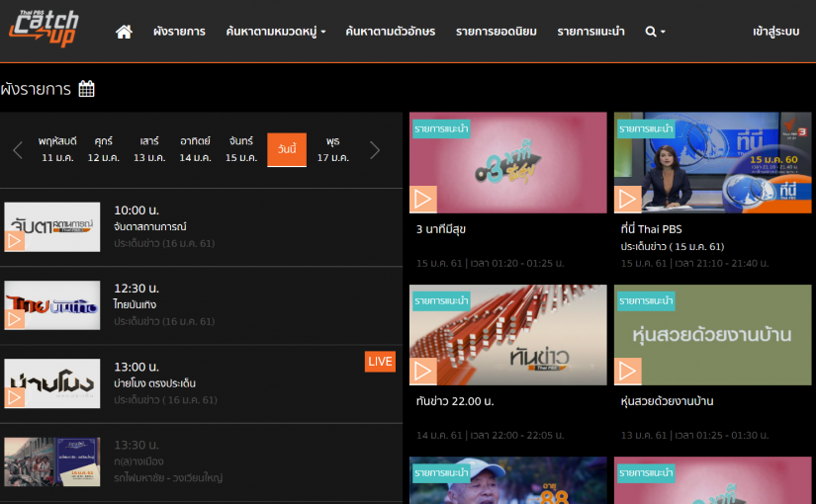Click play icon on ไทยบันเทิง thumbnail
The width and height of the screenshot is (816, 504).
coord(15,318)
